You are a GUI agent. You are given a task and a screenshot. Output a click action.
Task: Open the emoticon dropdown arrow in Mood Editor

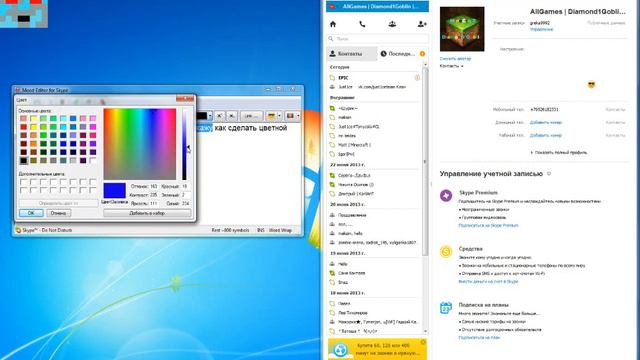coord(279,116)
